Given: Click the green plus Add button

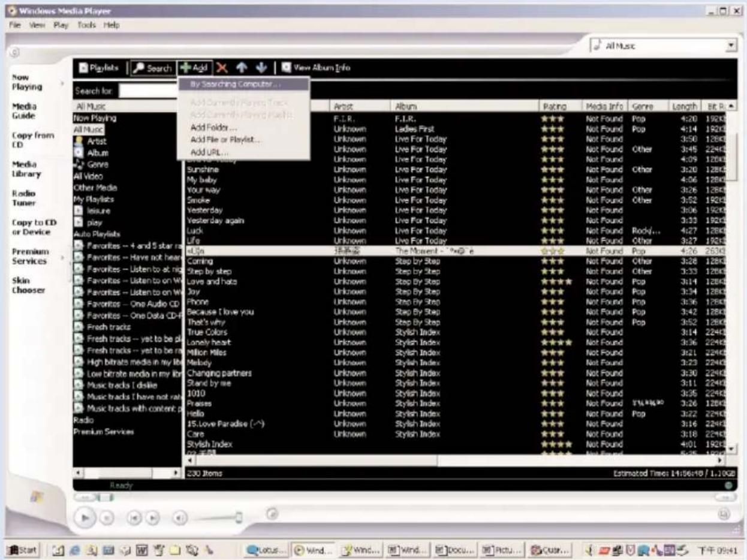Looking at the screenshot, I should click(194, 68).
